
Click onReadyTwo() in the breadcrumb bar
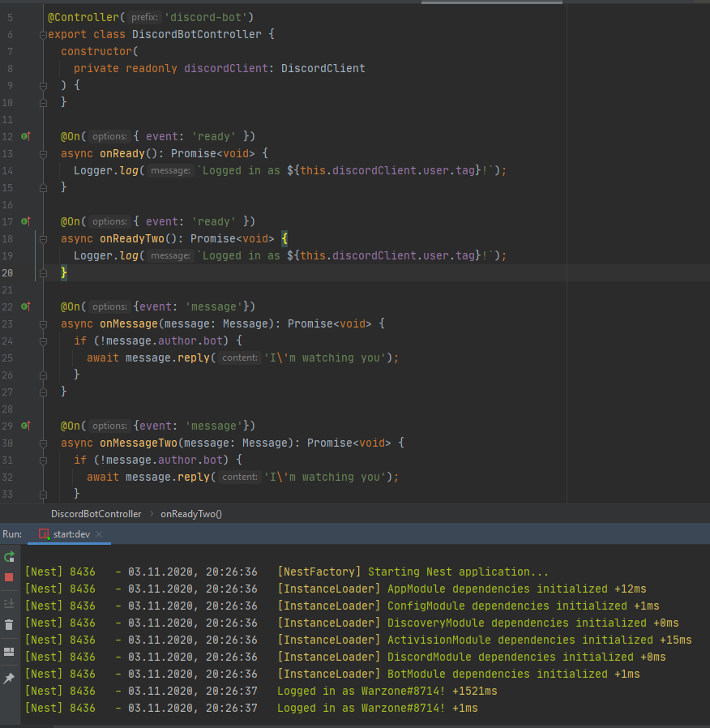[191, 513]
